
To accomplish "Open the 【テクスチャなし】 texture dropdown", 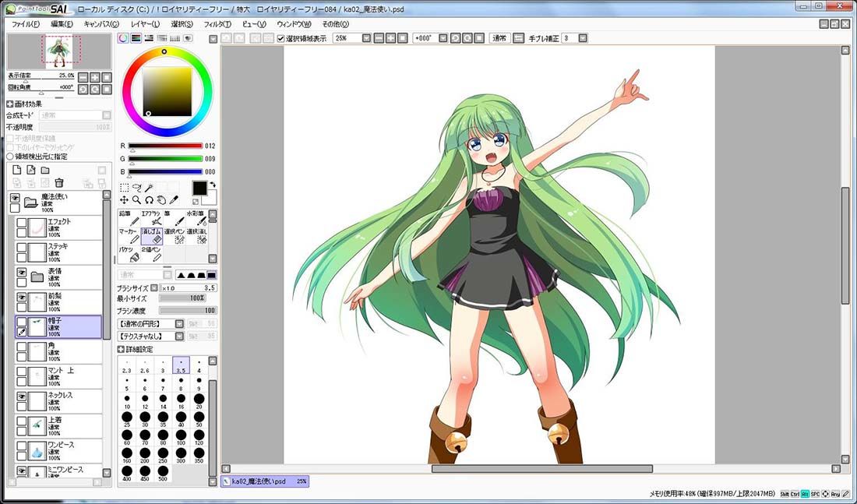I will (179, 337).
